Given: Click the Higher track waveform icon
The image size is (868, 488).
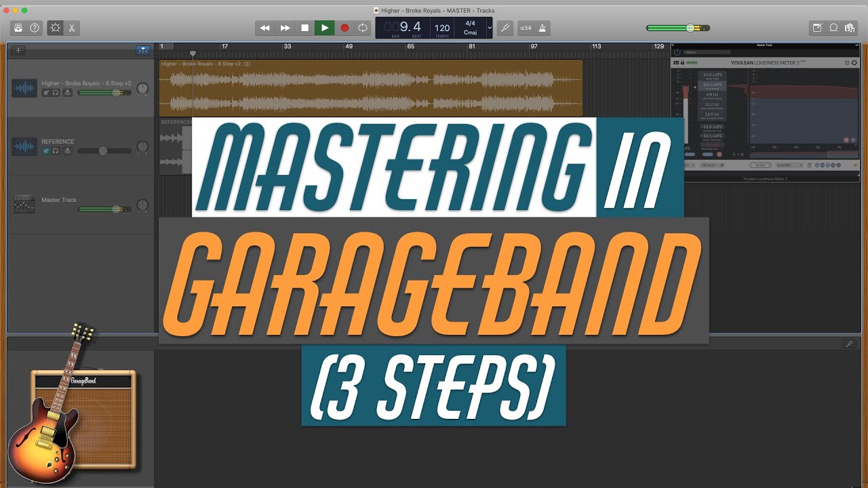Looking at the screenshot, I should [x=24, y=88].
